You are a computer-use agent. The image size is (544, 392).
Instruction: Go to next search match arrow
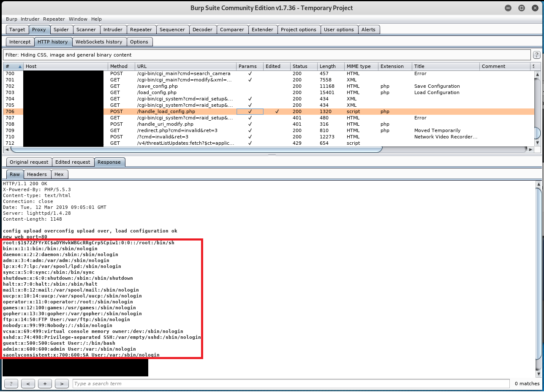coord(62,384)
